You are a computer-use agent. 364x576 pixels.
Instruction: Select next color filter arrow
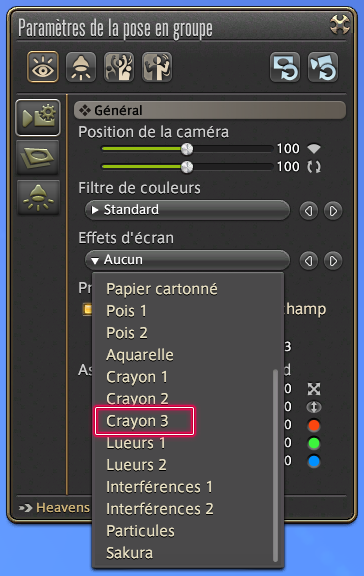[x=333, y=211]
